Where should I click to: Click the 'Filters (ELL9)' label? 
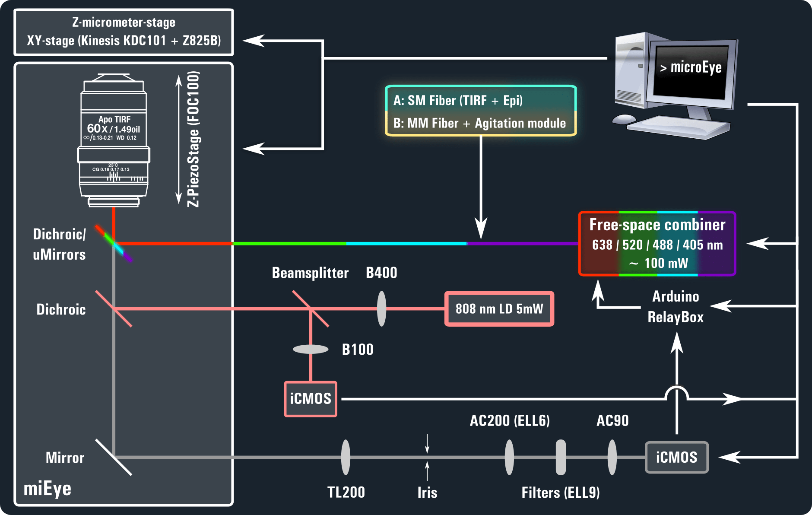pos(561,493)
